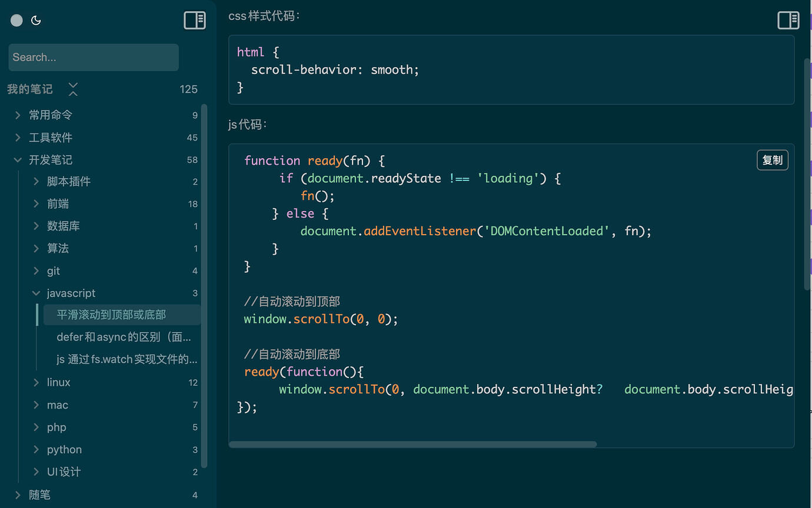Copy code with the 复制 button

pyautogui.click(x=772, y=160)
